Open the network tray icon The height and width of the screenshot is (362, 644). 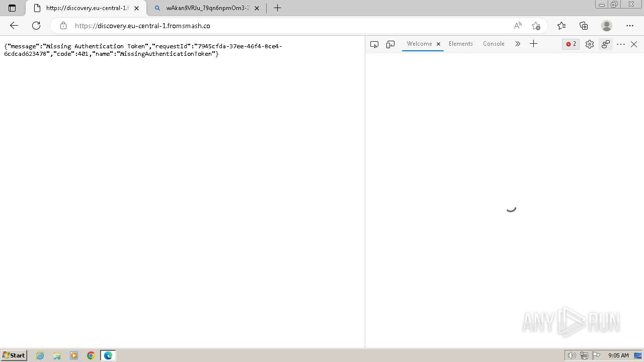click(x=584, y=355)
